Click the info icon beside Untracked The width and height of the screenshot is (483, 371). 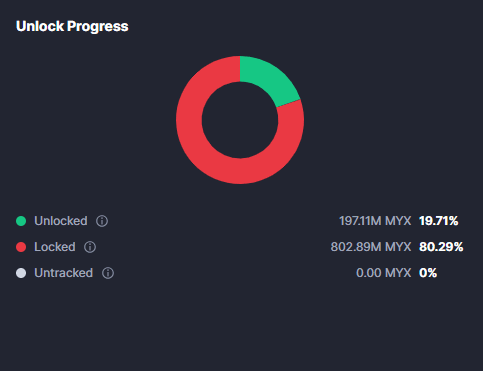tap(108, 273)
